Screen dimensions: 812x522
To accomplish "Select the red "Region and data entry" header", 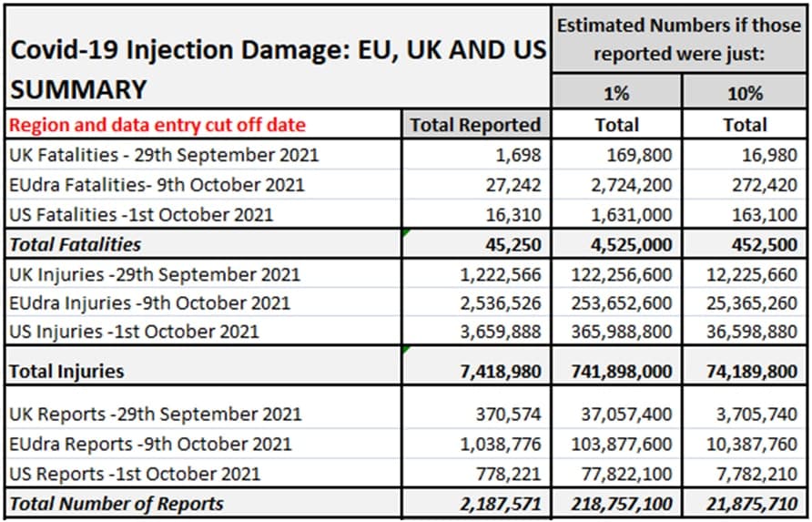I will (x=157, y=125).
